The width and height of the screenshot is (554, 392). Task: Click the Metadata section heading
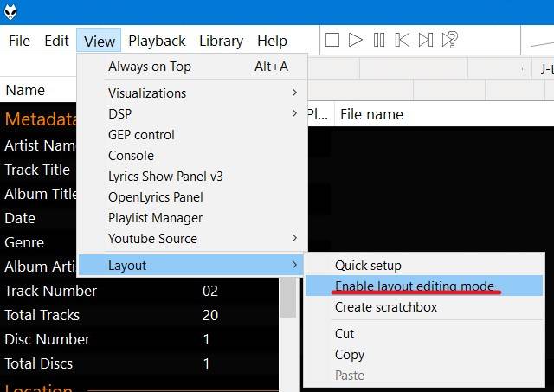pos(41,119)
